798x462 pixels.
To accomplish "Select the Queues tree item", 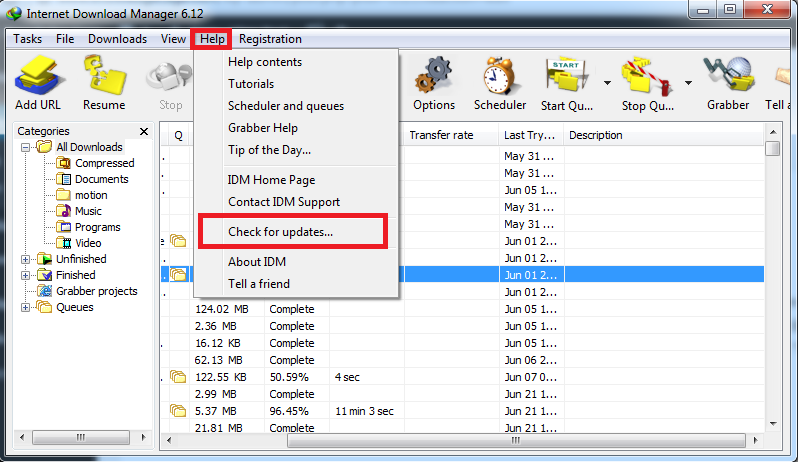I will coord(75,307).
